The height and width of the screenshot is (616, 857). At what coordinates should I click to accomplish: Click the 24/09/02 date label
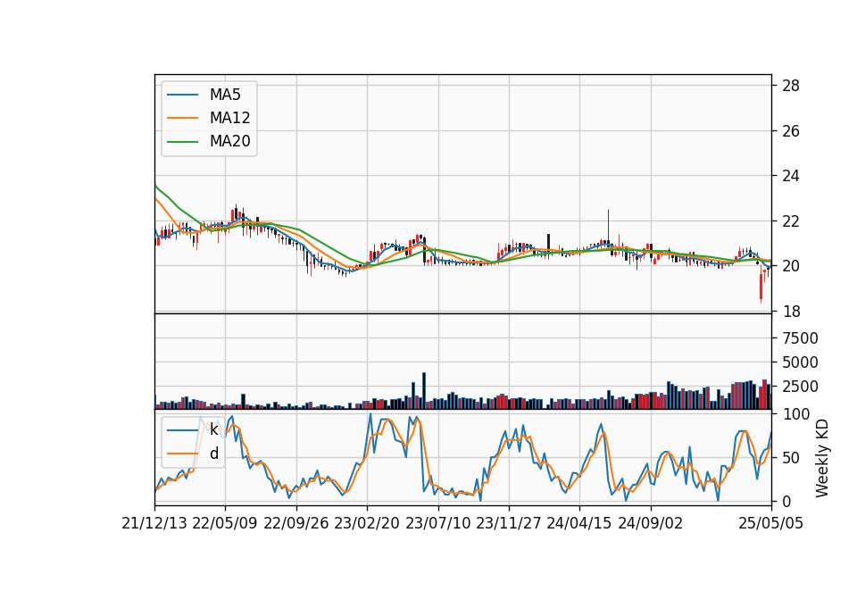[x=651, y=523]
